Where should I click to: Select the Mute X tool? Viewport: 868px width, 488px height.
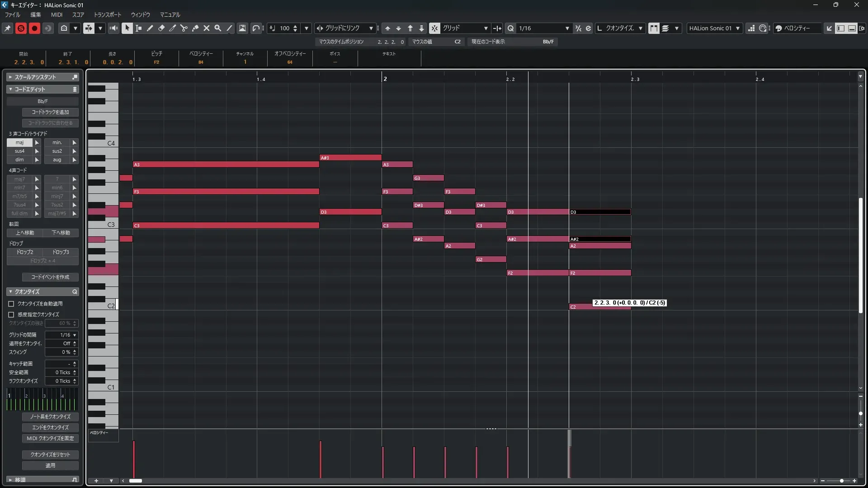click(x=207, y=28)
